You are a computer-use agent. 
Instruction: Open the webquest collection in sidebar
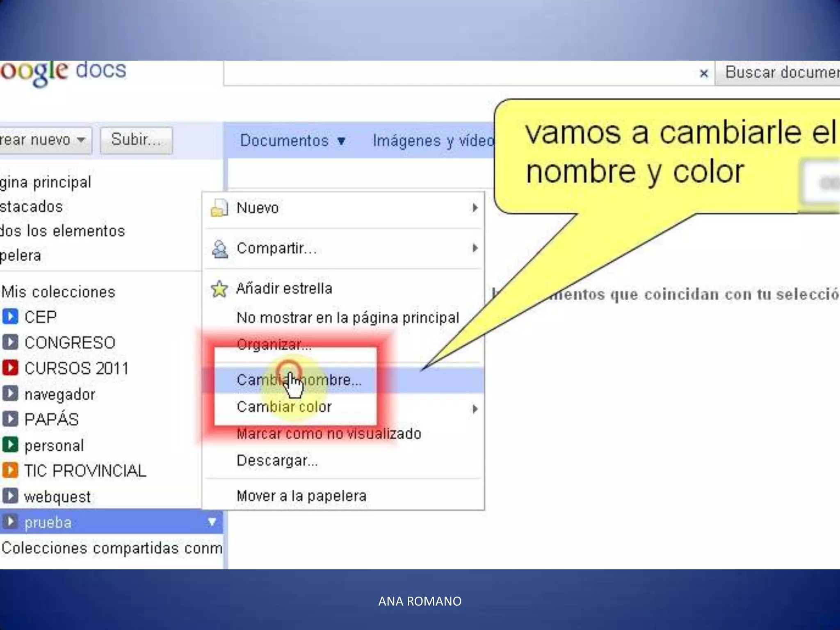point(57,497)
